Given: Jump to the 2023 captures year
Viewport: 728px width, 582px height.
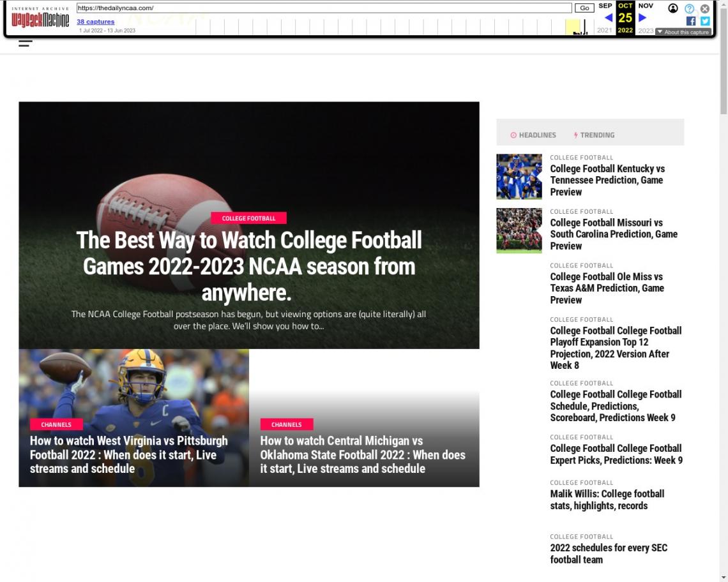Looking at the screenshot, I should [646, 30].
